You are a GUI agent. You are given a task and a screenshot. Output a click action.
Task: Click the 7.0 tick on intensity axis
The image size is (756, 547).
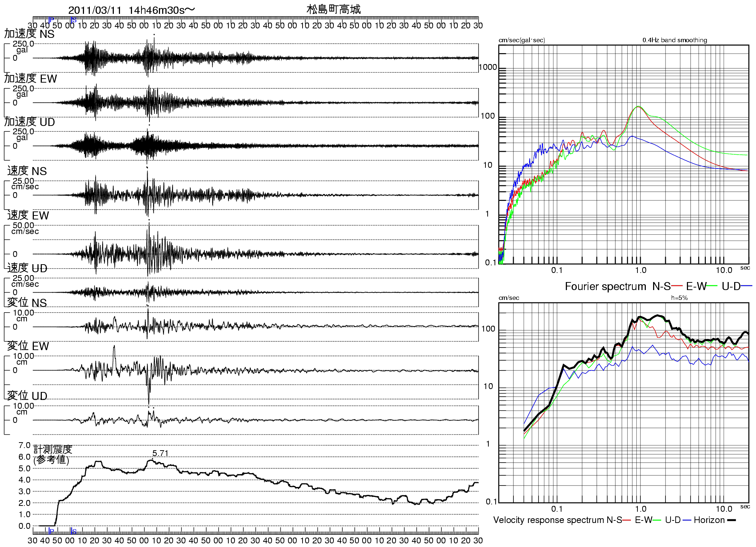[x=24, y=445]
